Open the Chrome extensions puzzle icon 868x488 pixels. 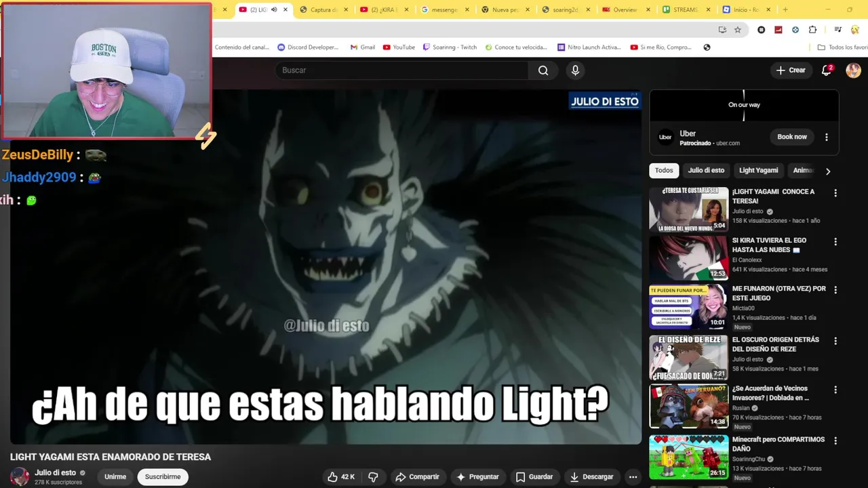(x=812, y=30)
